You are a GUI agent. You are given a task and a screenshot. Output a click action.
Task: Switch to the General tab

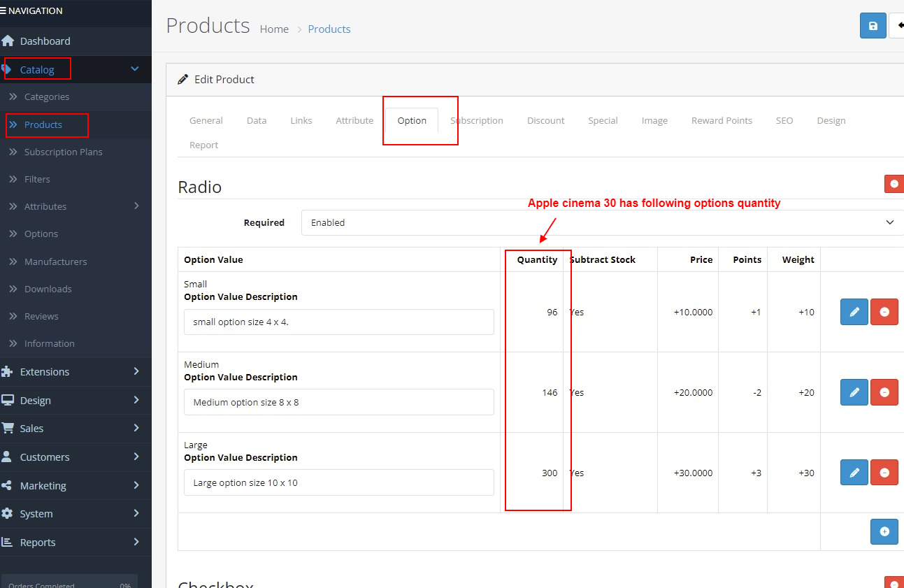pos(206,120)
